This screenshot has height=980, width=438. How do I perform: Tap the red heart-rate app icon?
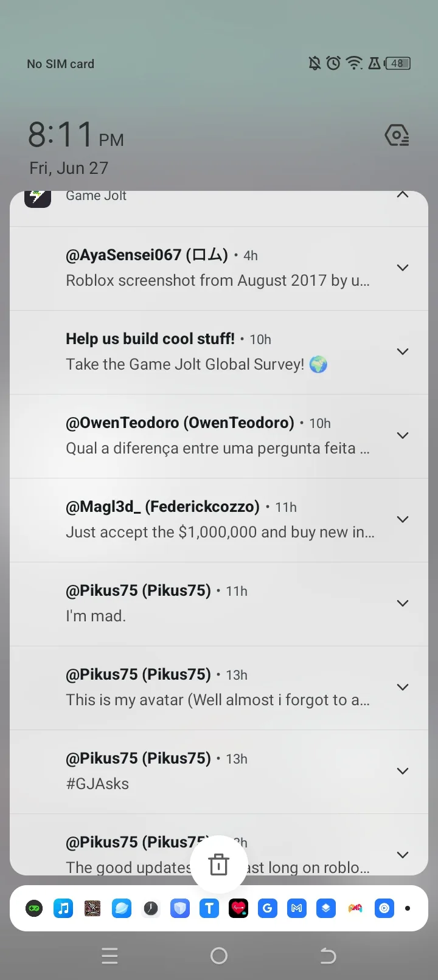(x=238, y=908)
